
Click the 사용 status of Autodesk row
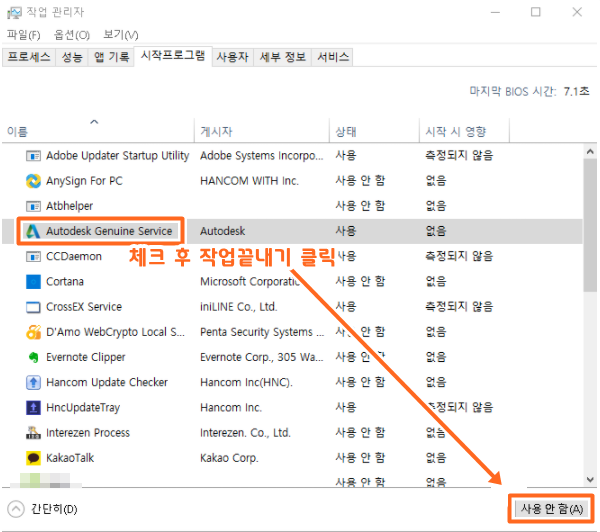pos(346,231)
